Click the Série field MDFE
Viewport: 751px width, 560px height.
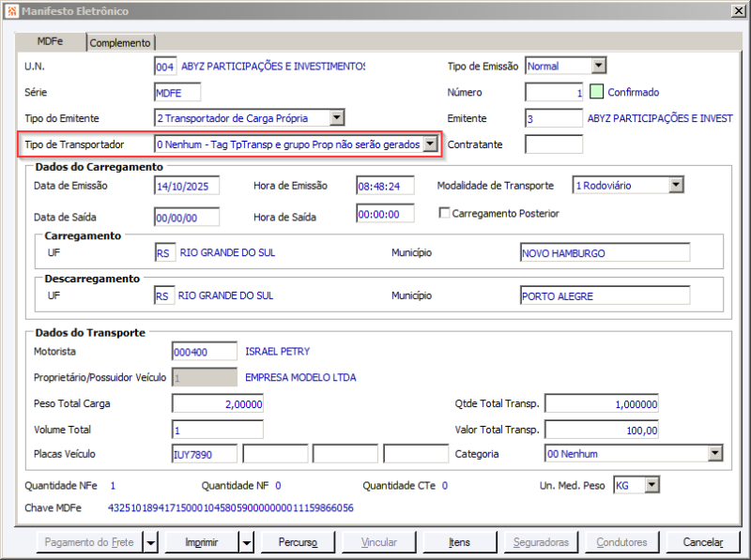click(177, 92)
